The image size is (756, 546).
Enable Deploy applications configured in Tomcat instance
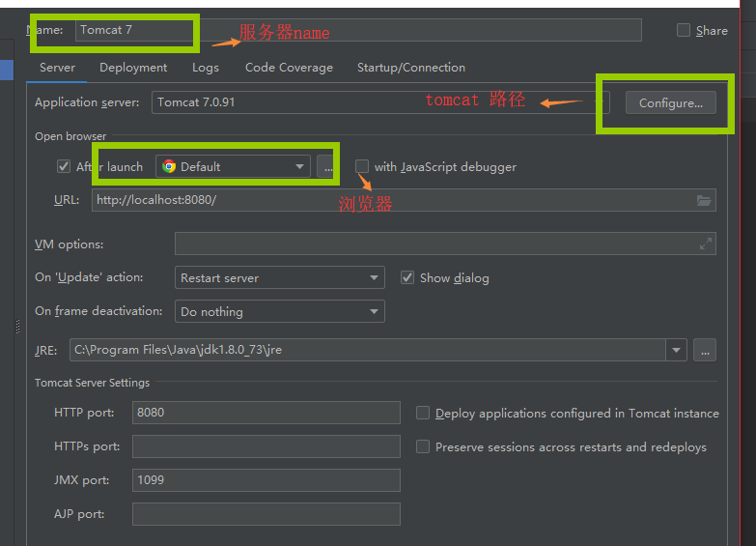tap(423, 413)
